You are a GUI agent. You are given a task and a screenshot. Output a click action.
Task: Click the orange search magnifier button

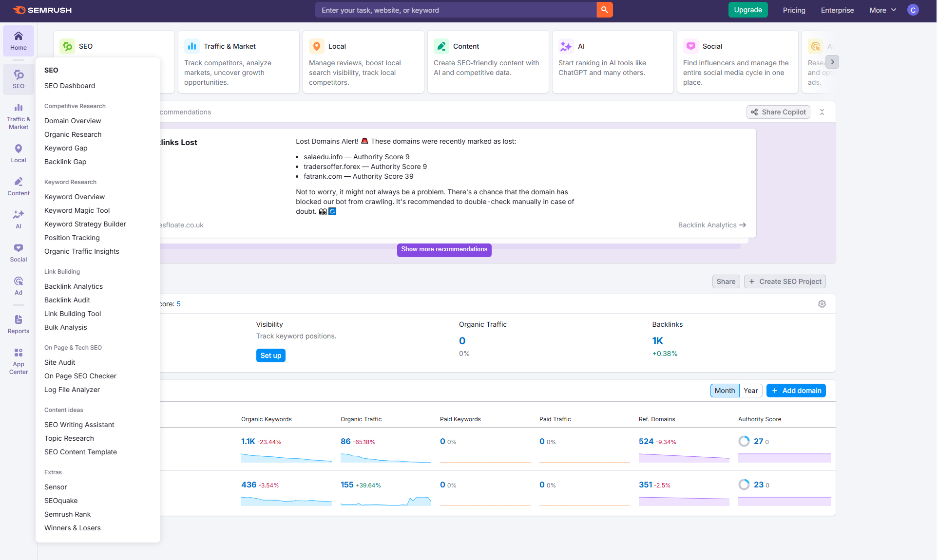pyautogui.click(x=605, y=10)
